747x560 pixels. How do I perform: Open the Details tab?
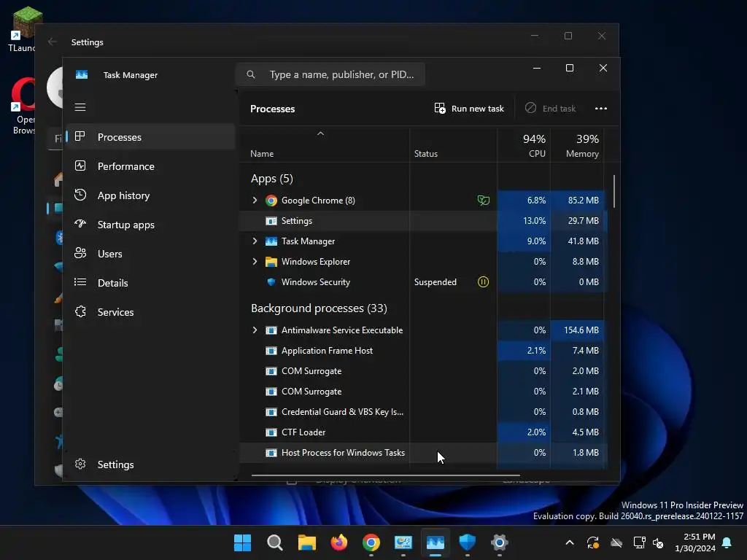tap(150, 283)
